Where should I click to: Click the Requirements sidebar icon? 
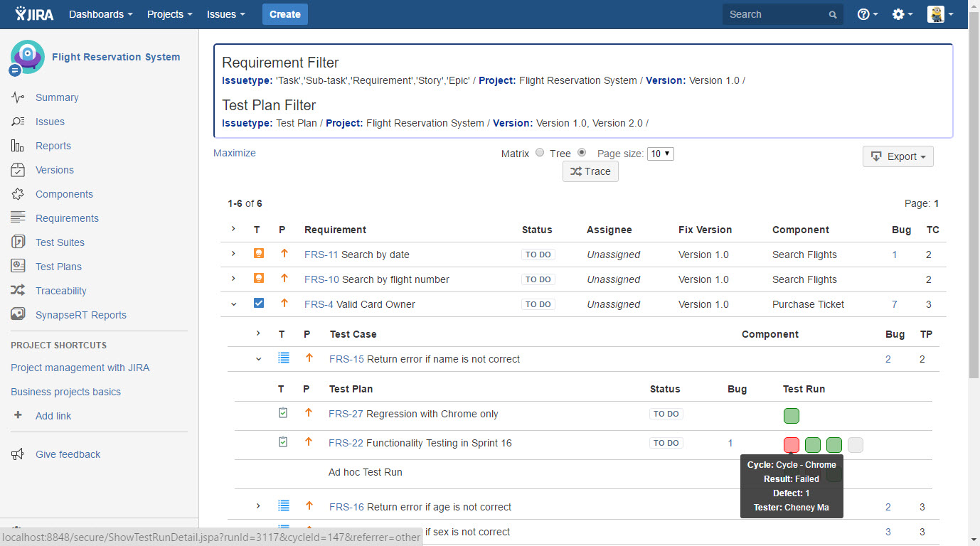pyautogui.click(x=18, y=218)
